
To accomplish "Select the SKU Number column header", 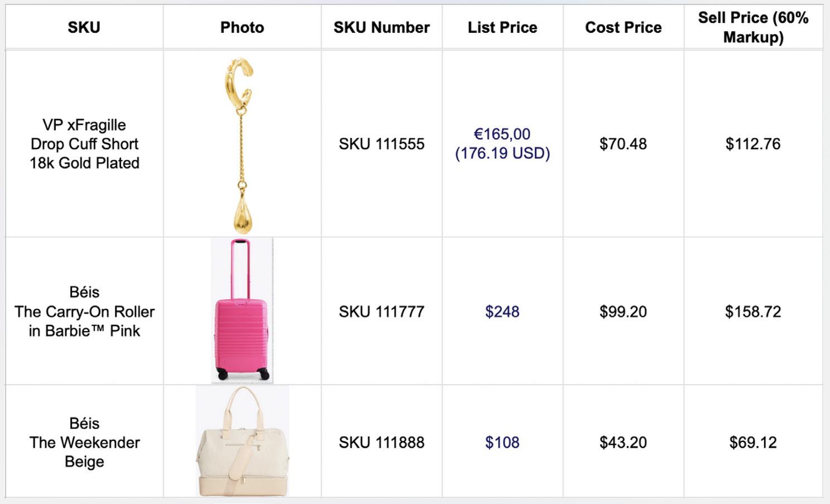I will click(x=382, y=27).
